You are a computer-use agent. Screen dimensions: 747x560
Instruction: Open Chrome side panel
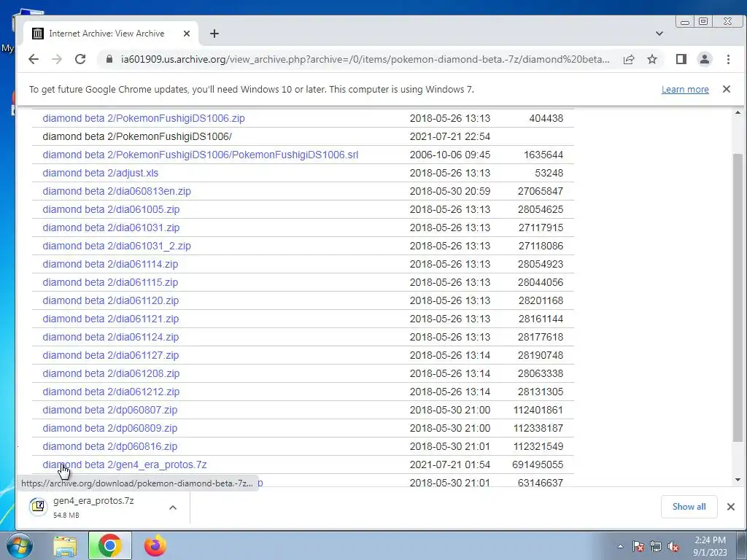681,59
